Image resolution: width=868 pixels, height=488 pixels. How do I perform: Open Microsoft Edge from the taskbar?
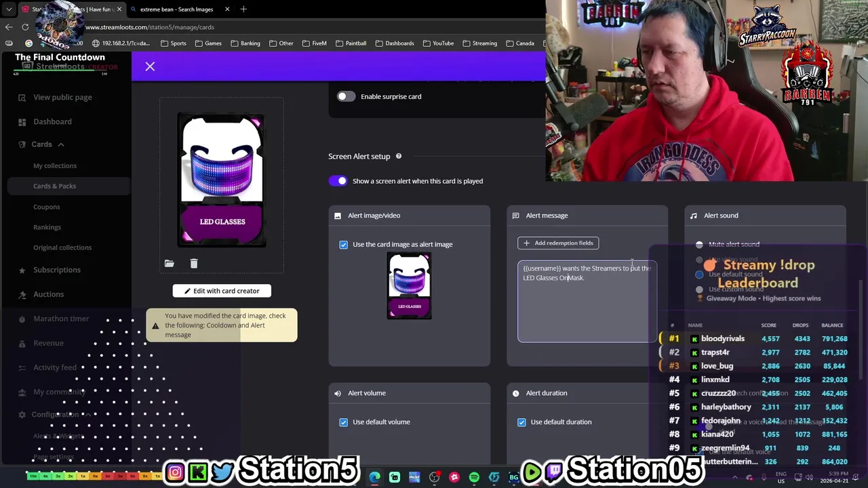coord(375,477)
